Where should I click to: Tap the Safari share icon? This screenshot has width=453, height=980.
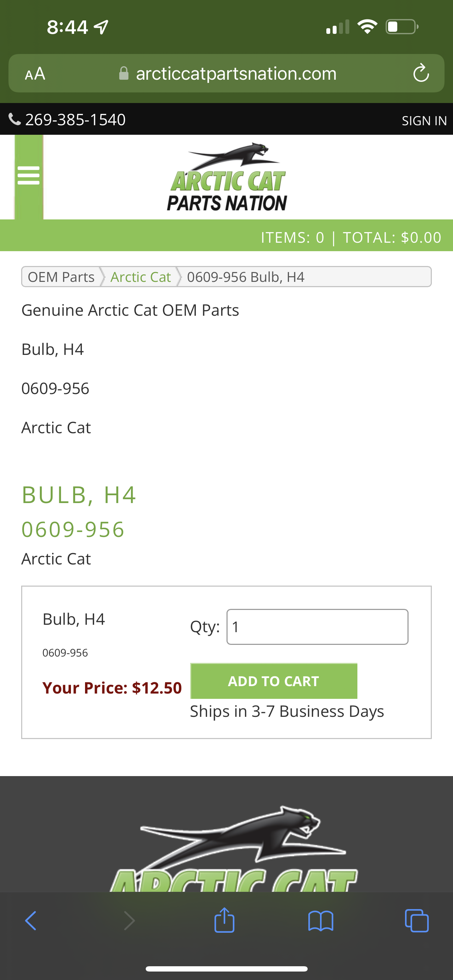click(x=224, y=920)
